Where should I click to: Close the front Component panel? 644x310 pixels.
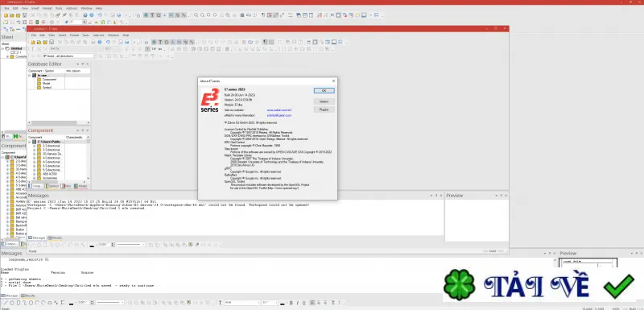88,130
